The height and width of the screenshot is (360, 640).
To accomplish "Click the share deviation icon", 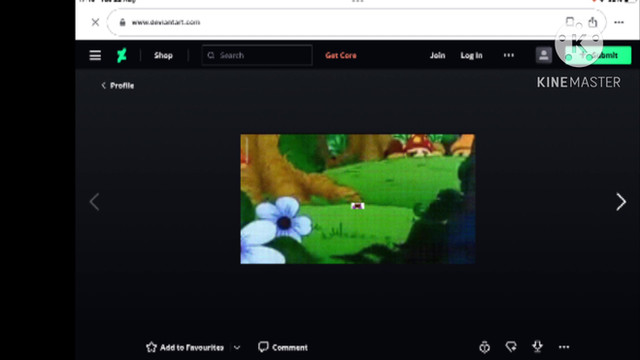I will [511, 347].
